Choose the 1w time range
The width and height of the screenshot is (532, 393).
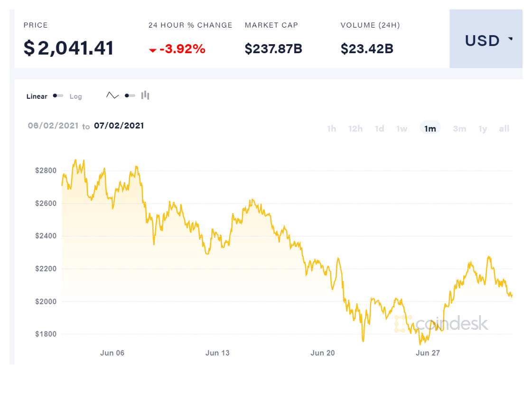402,129
